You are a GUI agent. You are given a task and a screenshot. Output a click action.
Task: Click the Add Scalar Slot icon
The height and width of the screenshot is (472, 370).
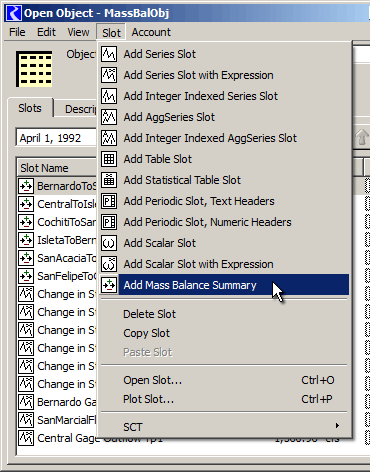109,243
